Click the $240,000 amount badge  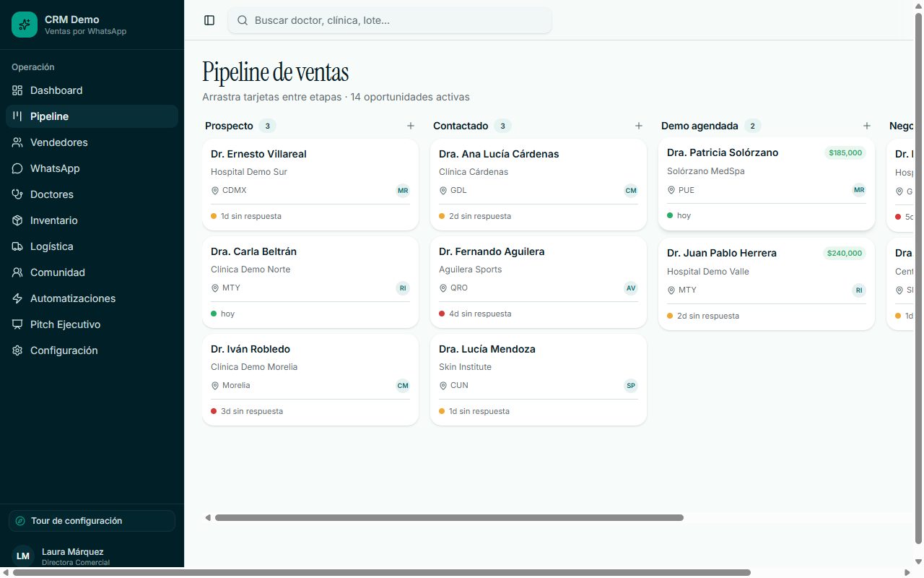point(845,254)
